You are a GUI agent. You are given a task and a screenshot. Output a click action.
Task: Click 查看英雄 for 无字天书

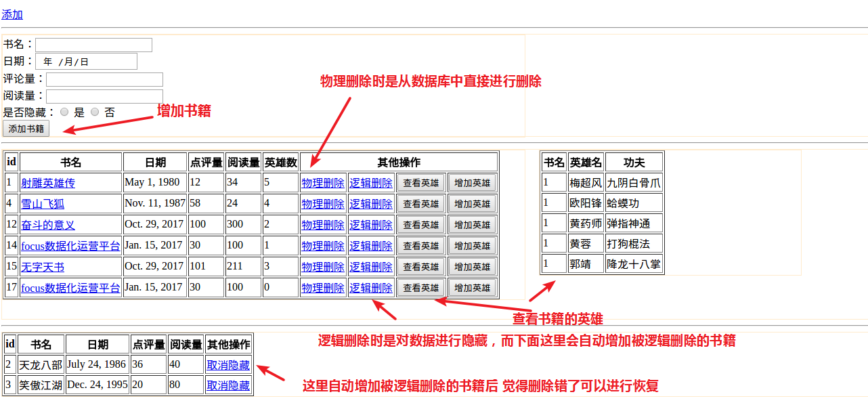pyautogui.click(x=421, y=267)
